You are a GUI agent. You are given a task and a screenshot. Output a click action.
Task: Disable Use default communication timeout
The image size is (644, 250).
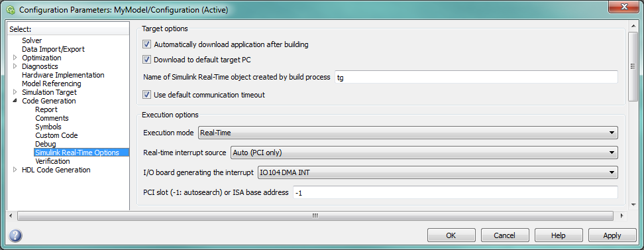coord(146,95)
